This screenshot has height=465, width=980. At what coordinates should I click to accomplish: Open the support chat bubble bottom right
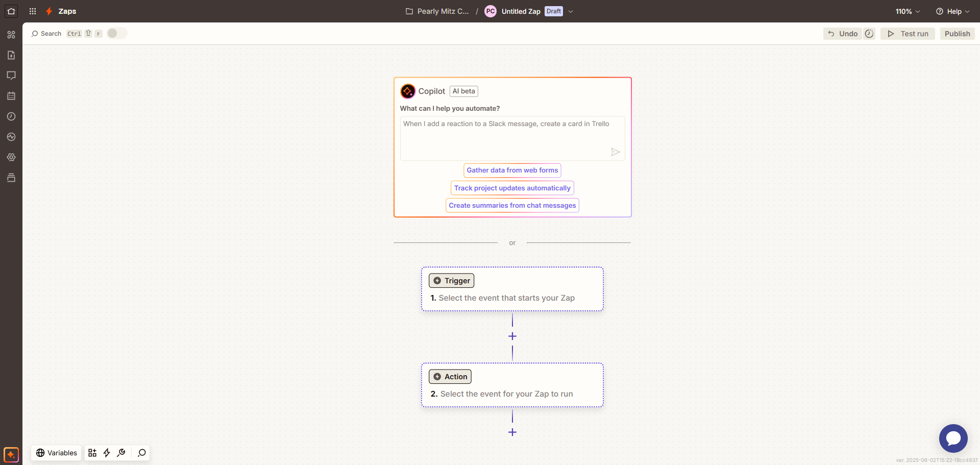point(953,438)
